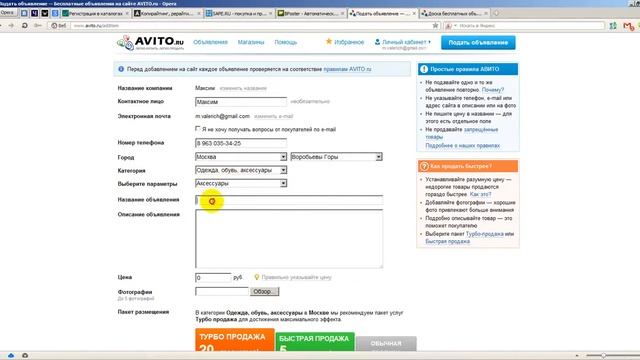Open 'Избранное' favorites with star
This screenshot has width=640, height=360.
click(x=344, y=42)
